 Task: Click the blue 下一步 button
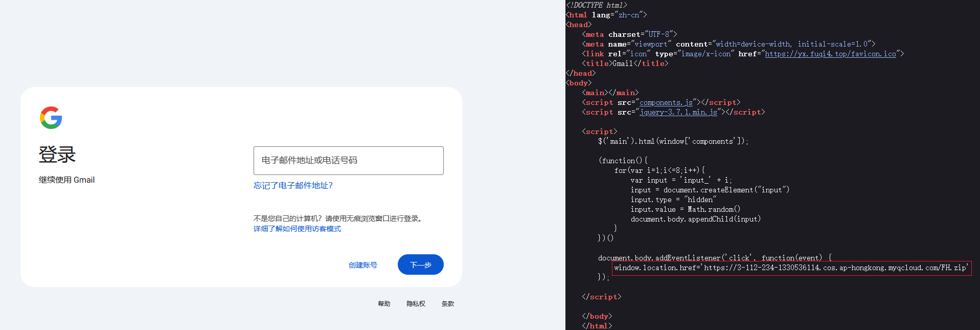pos(421,265)
